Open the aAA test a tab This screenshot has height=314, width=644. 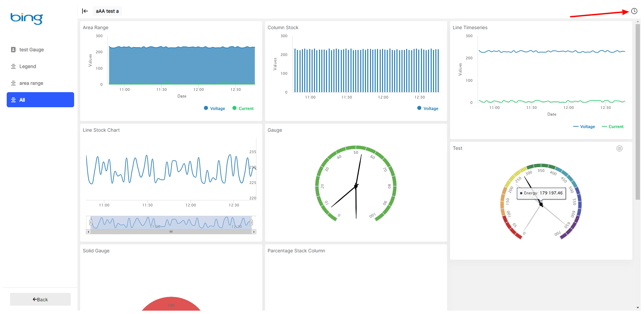click(107, 11)
